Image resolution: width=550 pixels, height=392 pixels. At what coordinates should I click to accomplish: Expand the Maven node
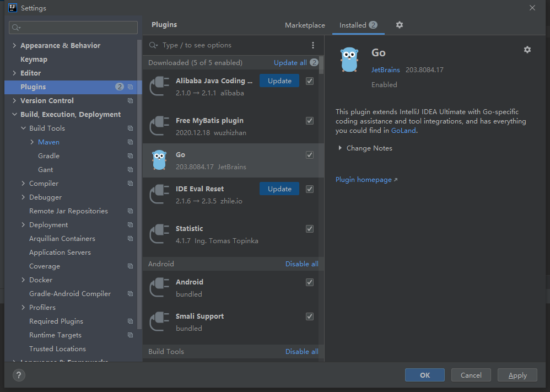pyautogui.click(x=32, y=142)
